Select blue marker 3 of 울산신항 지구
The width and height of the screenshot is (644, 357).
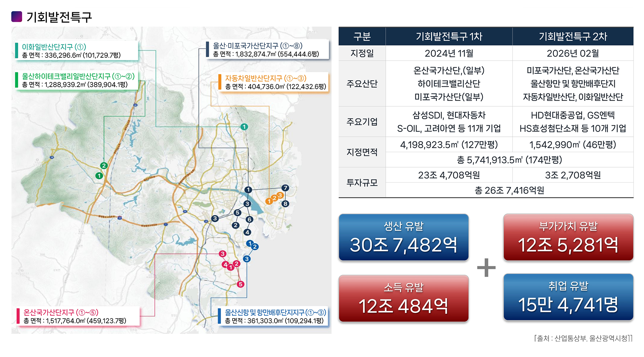[x=247, y=259]
